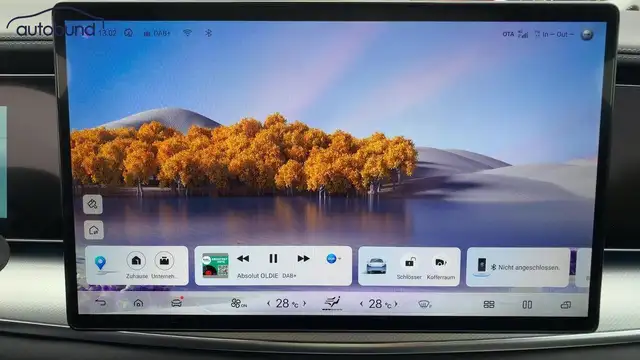This screenshot has width=640, height=360.
Task: Open the apps grid menu
Action: pos(489,304)
